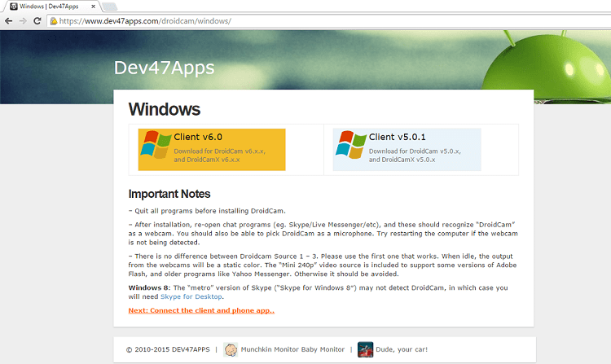Click the Important Notes heading
This screenshot has width=611, height=364.
click(169, 194)
